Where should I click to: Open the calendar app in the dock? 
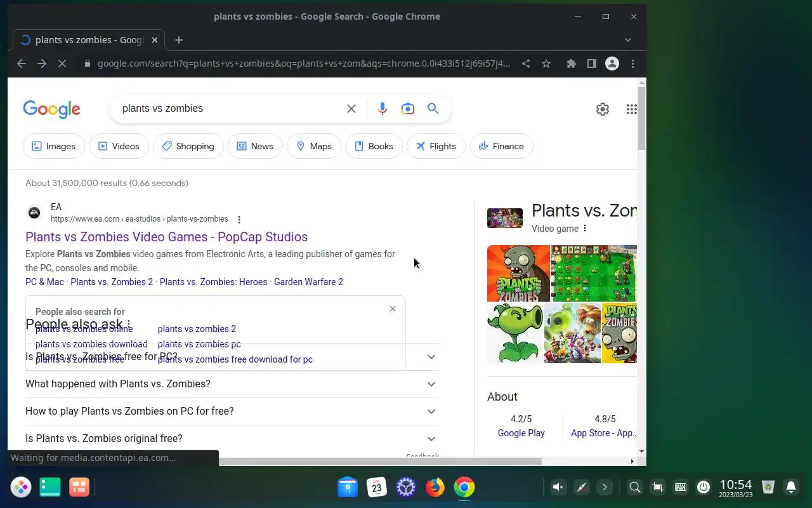(x=377, y=487)
